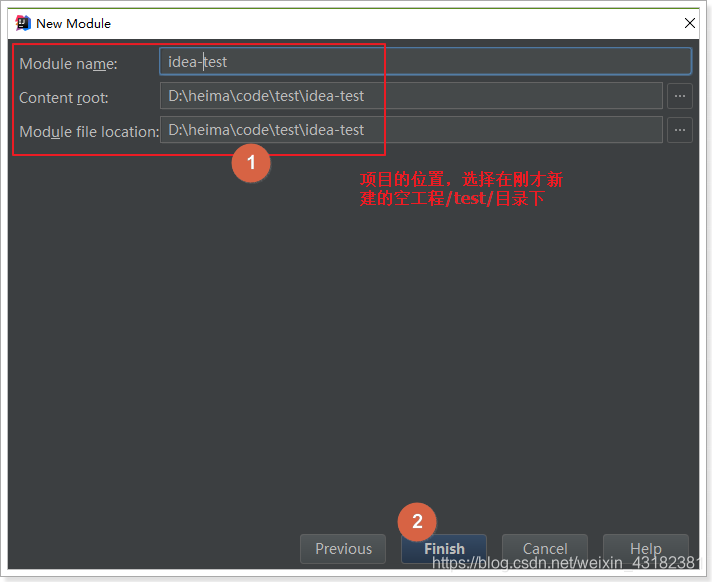This screenshot has height=582, width=712.
Task: Click the IntelliJ IDEA icon in title bar
Action: click(23, 23)
